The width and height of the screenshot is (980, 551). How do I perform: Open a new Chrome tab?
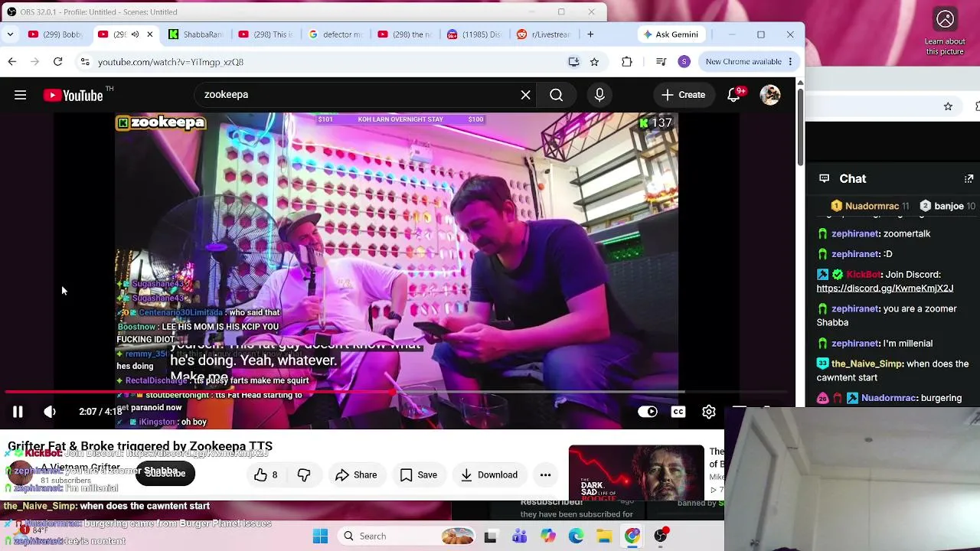(x=590, y=34)
